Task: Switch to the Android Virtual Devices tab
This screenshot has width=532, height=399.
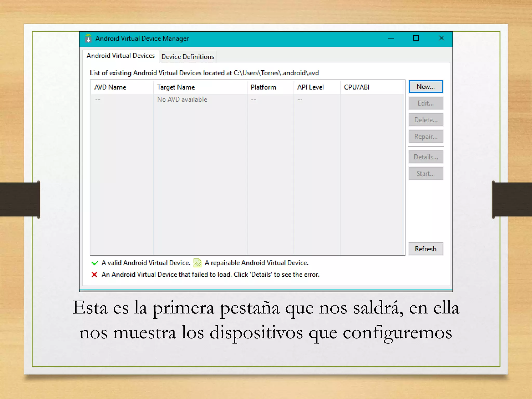Action: 121,56
